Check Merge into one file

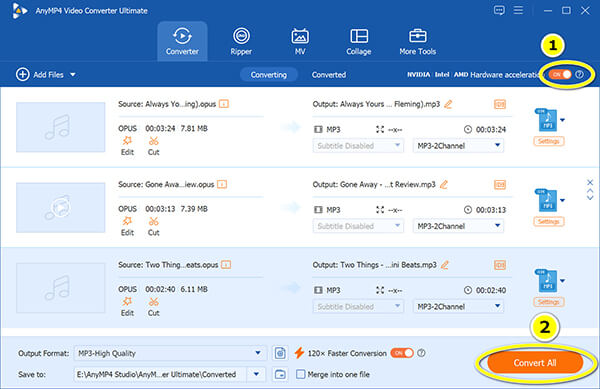tap(301, 374)
